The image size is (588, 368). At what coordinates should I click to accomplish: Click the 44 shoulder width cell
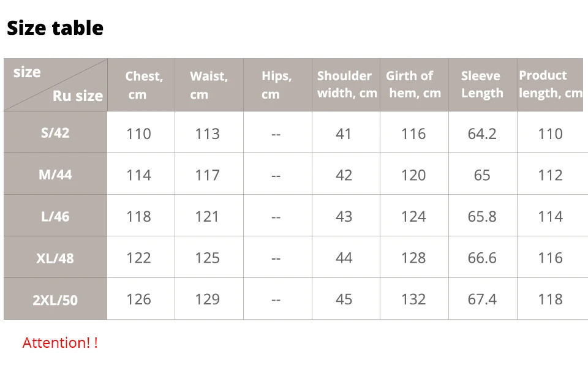[345, 257]
